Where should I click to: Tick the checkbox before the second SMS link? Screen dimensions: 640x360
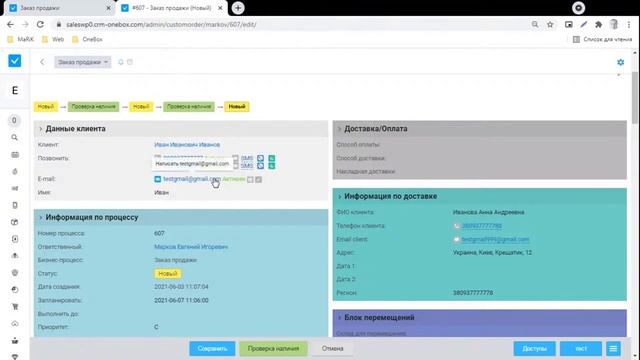click(236, 166)
